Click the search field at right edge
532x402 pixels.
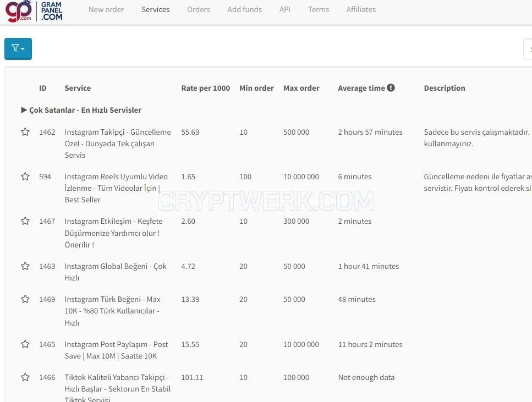click(x=528, y=49)
